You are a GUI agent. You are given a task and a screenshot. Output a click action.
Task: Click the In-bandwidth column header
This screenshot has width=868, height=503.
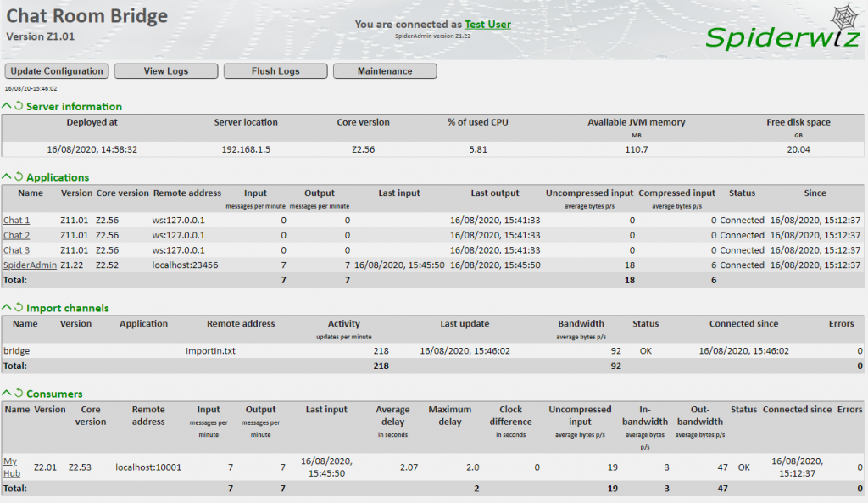coord(645,416)
